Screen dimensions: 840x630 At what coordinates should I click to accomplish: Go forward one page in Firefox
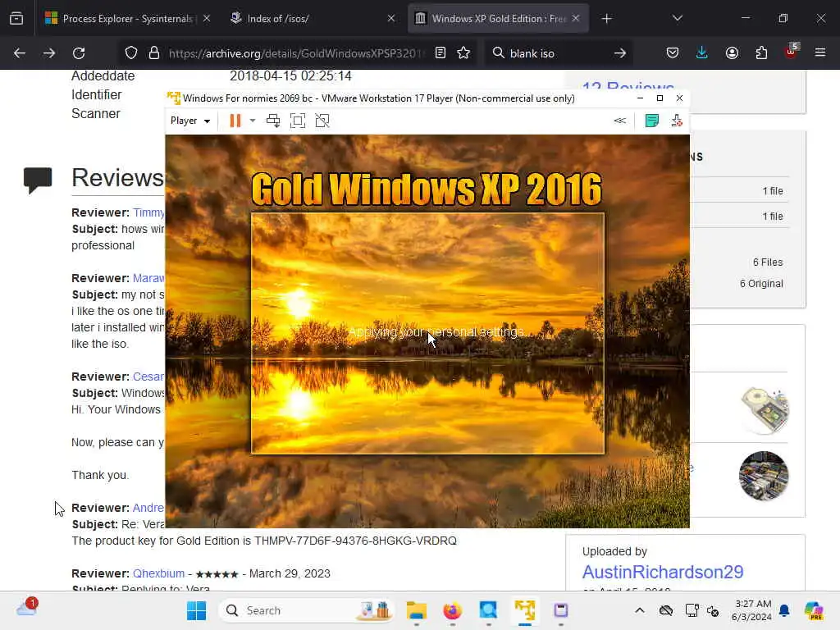[48, 53]
